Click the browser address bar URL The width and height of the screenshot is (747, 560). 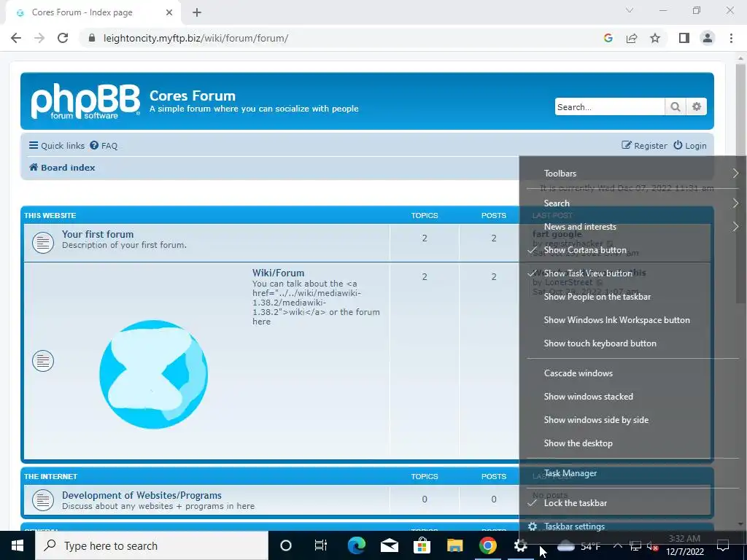[x=196, y=38]
